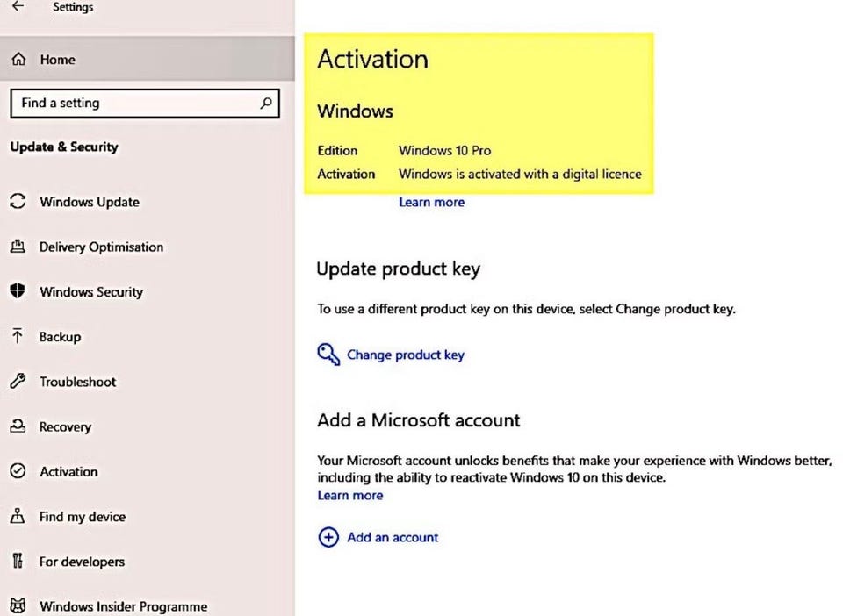This screenshot has width=843, height=616.
Task: Open Windows Insider Programme page
Action: [x=123, y=606]
